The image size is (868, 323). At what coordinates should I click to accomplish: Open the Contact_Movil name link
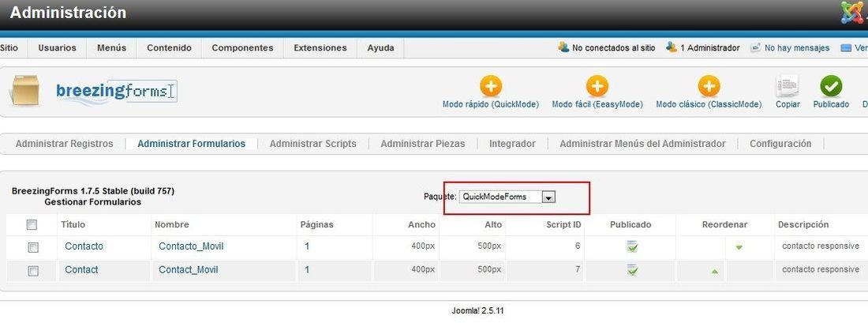pos(189,270)
